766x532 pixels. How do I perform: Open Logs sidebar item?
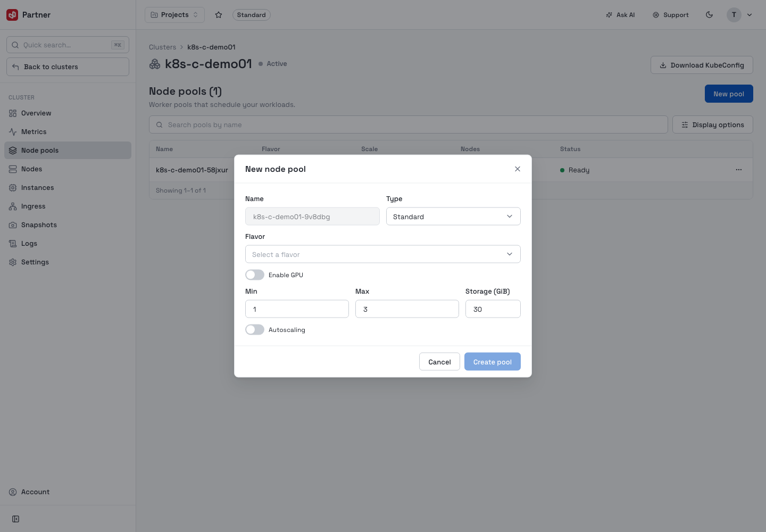[x=68, y=244]
